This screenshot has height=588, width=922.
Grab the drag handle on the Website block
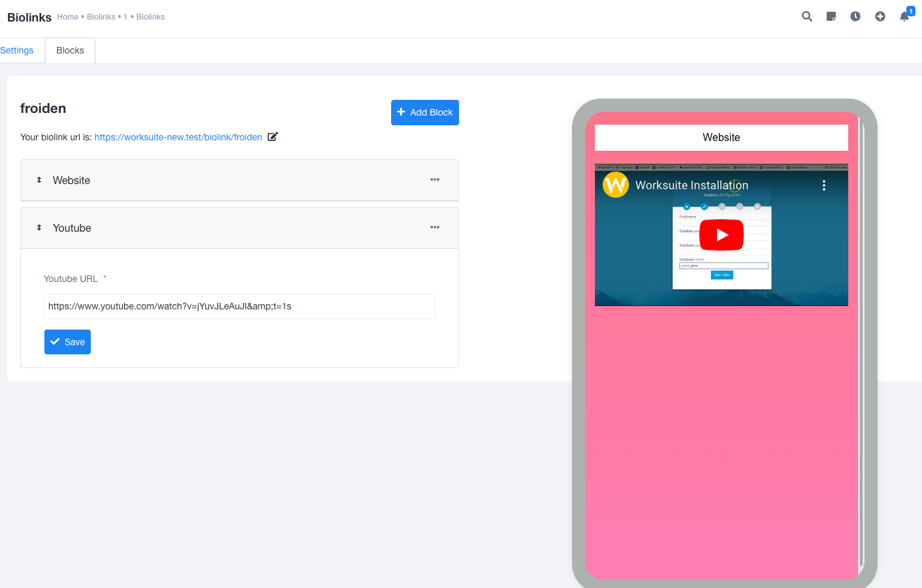click(38, 180)
